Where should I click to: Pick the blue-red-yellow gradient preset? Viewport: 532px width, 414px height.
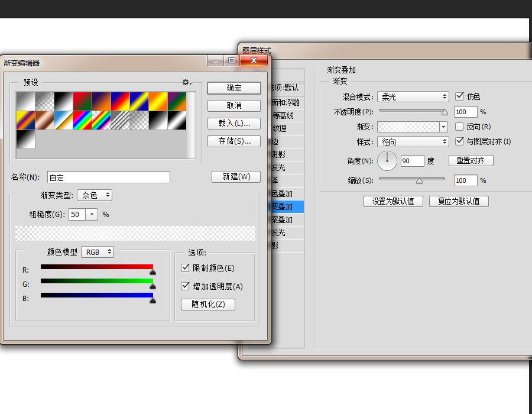click(x=120, y=101)
